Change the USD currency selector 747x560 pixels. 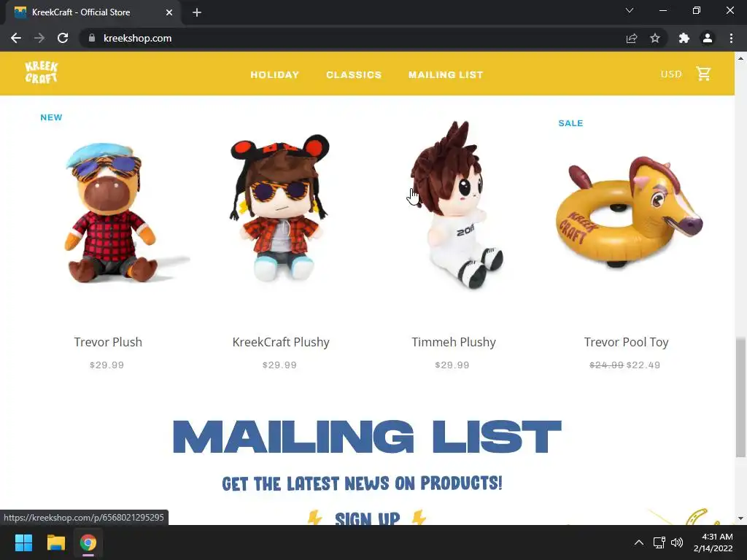(671, 74)
